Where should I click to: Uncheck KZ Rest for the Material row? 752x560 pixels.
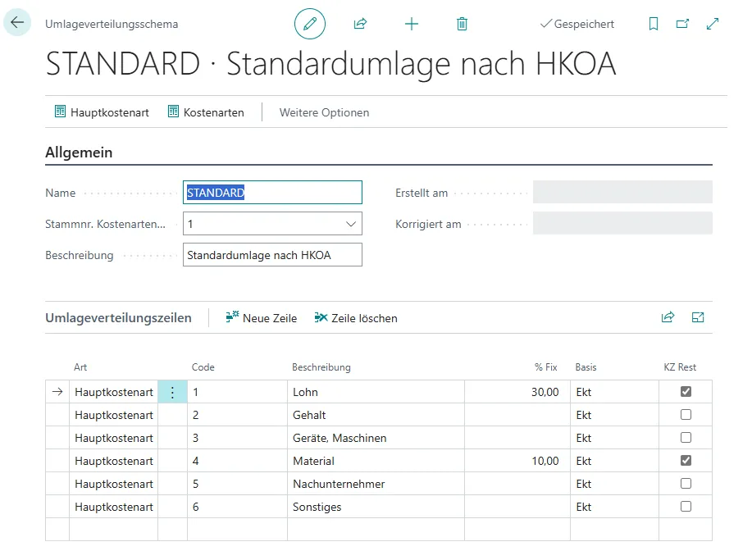tap(686, 460)
